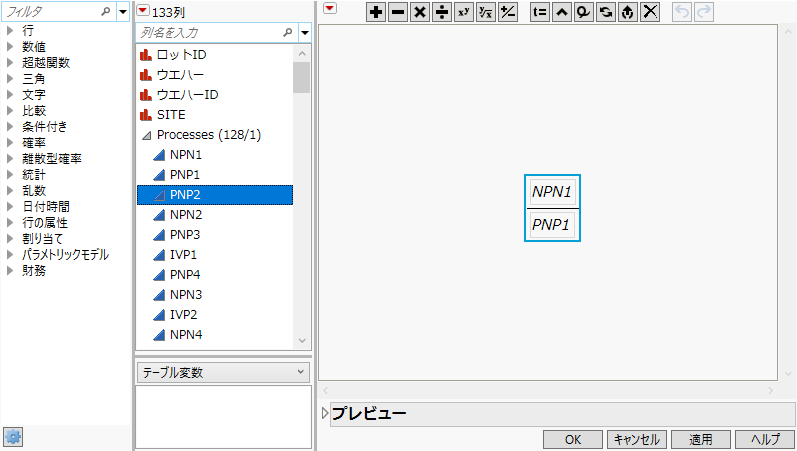The width and height of the screenshot is (797, 451).
Task: Click the multiply operator button
Action: point(420,12)
